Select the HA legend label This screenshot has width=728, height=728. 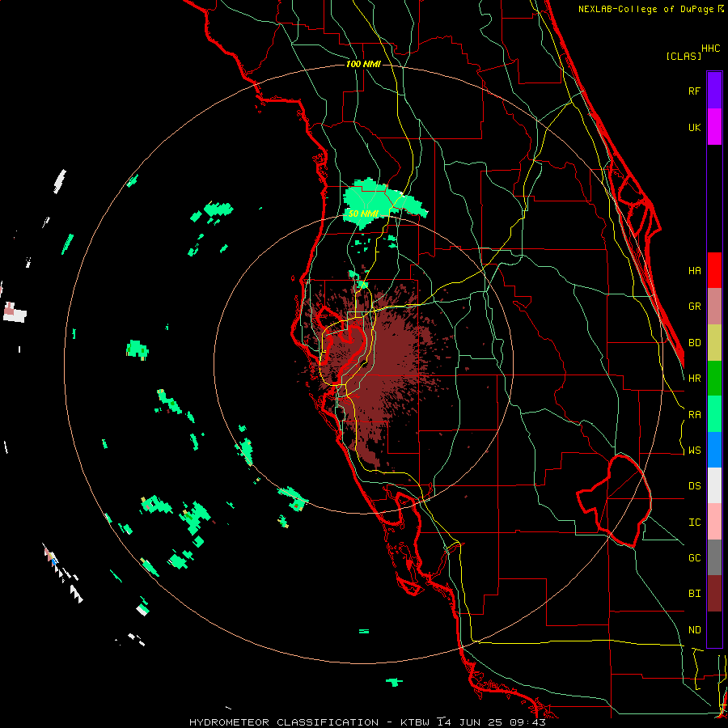[x=694, y=271]
